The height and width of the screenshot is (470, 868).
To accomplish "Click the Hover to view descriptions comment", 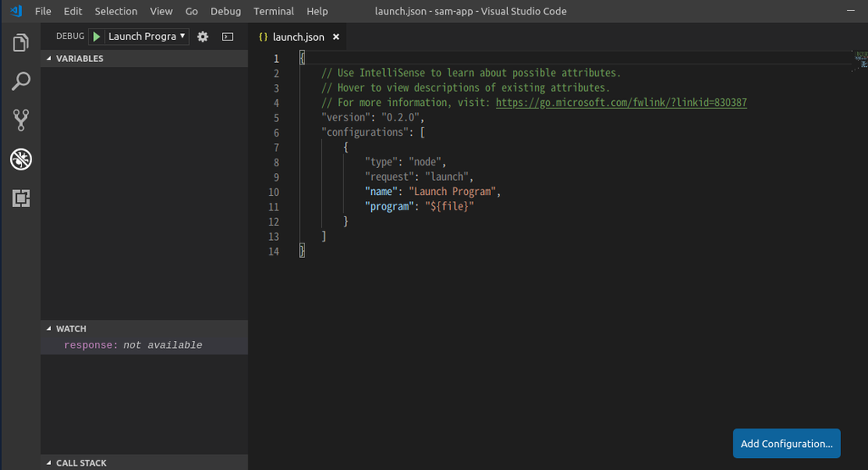I will 465,87.
